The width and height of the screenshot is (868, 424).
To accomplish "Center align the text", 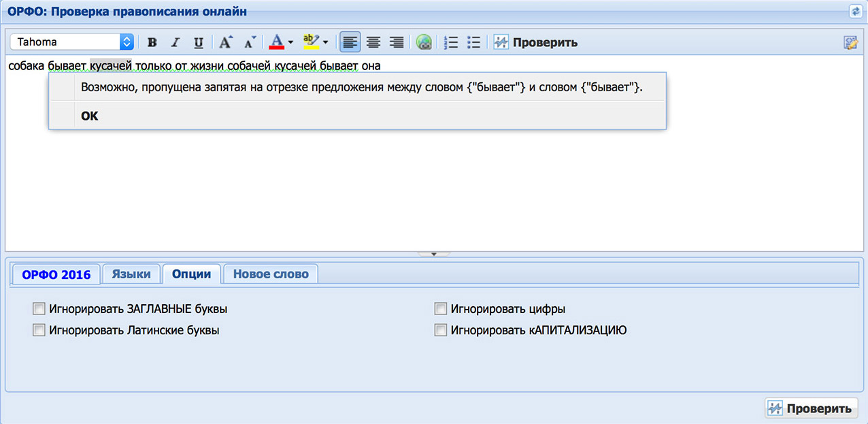I will (373, 42).
